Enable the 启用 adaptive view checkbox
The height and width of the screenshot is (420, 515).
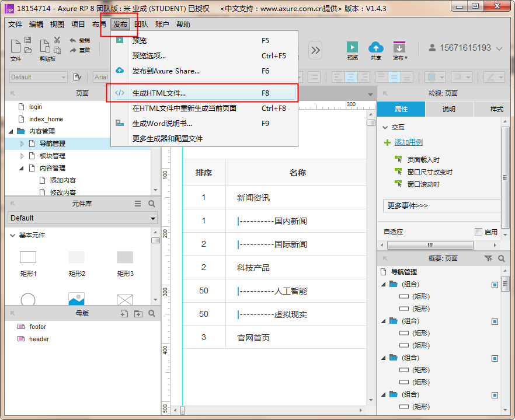(479, 232)
